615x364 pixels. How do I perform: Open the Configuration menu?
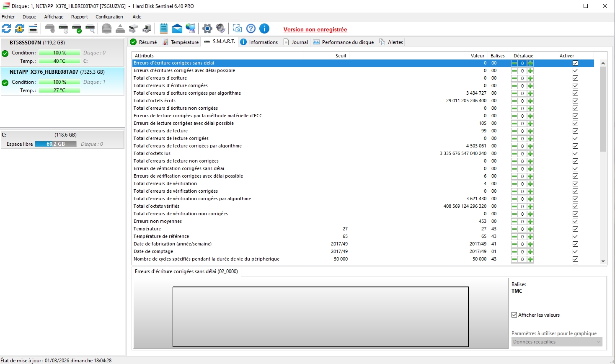[109, 17]
